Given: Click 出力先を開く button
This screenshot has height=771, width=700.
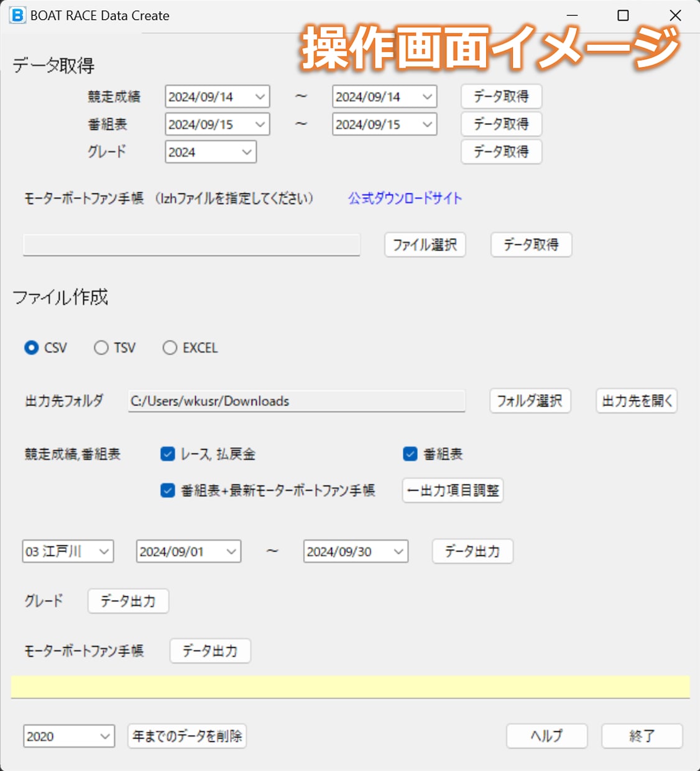Looking at the screenshot, I should (x=637, y=401).
